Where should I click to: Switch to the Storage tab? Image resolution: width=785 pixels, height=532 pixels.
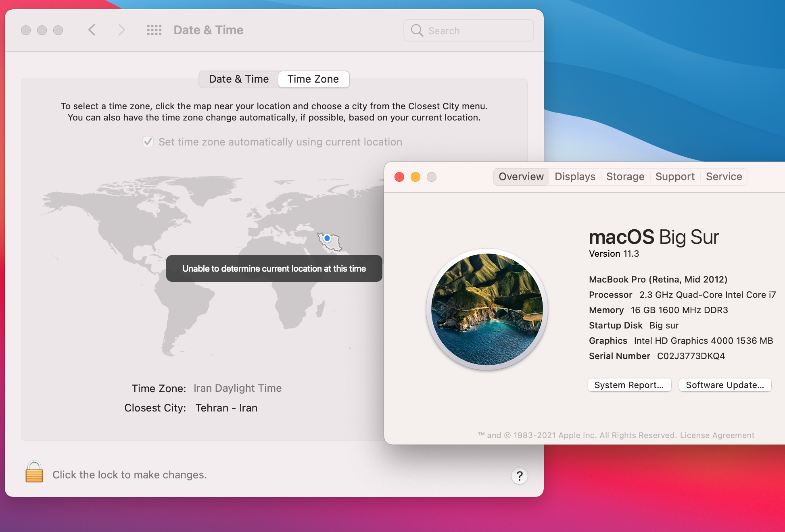tap(625, 177)
